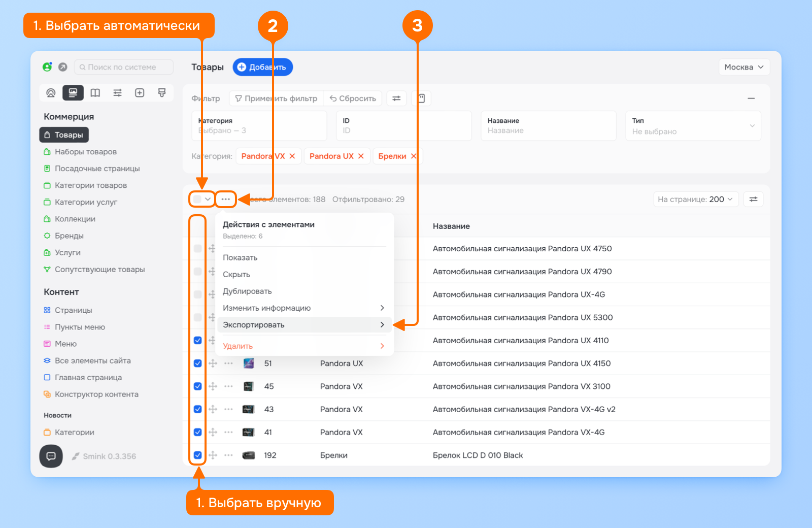The image size is (812, 528).
Task: Open row actions dots for ID 192
Action: pyautogui.click(x=229, y=455)
